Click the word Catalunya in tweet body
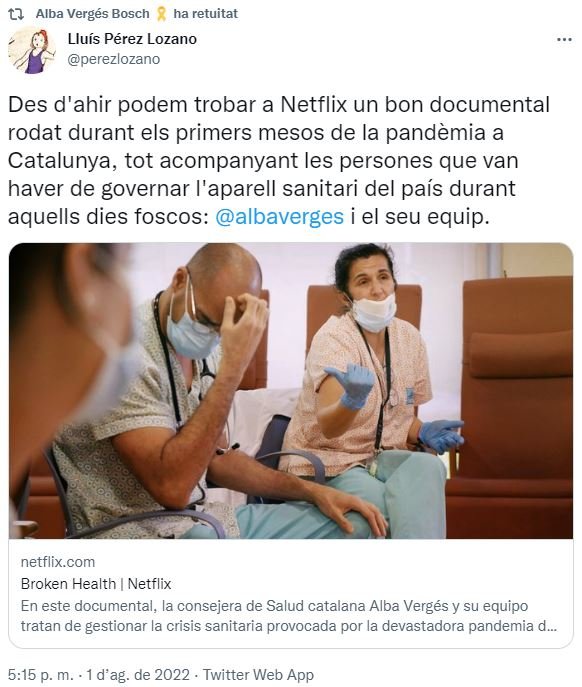582x687 pixels. click(x=59, y=160)
